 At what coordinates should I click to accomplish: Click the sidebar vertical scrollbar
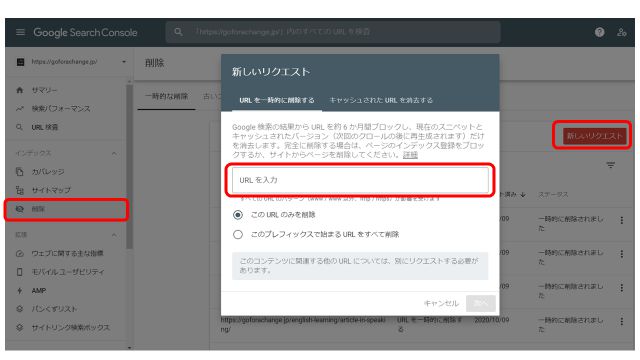point(129,167)
